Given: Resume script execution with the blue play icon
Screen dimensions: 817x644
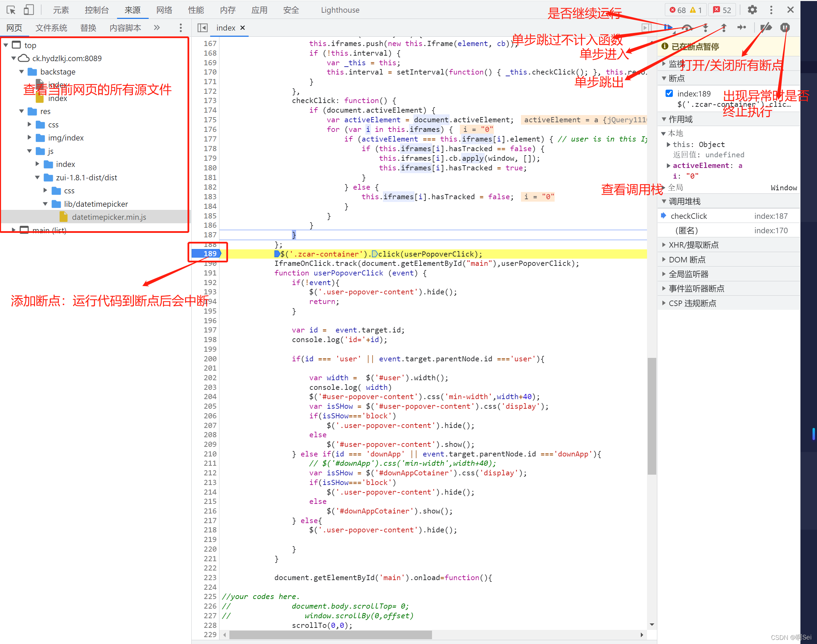Looking at the screenshot, I should (668, 27).
